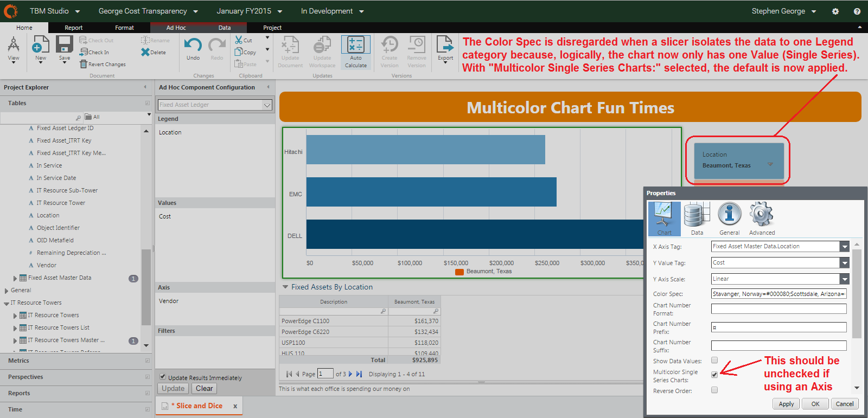Open the Y Value Tag dropdown
This screenshot has height=418, width=868.
(844, 263)
